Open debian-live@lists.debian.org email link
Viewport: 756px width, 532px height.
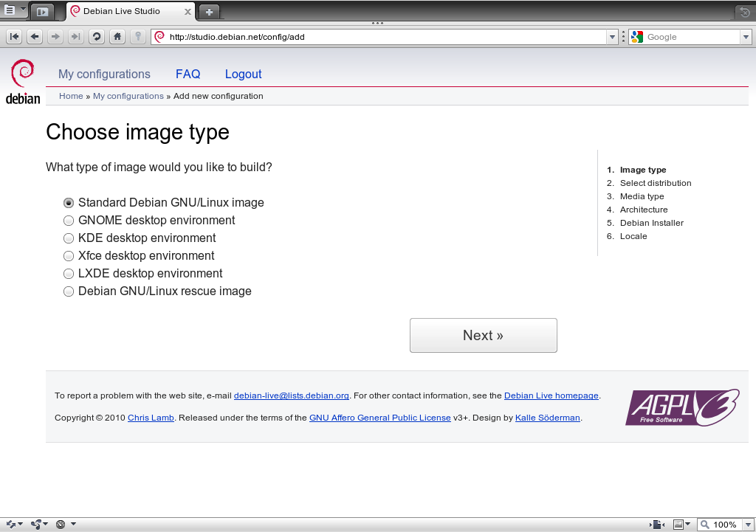pos(291,395)
